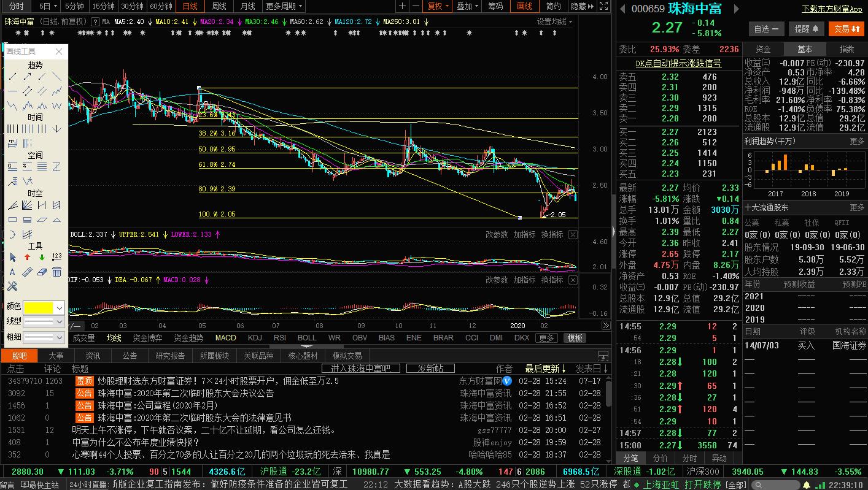Select the ruler measuring tool
The width and height of the screenshot is (868, 490).
27,271
